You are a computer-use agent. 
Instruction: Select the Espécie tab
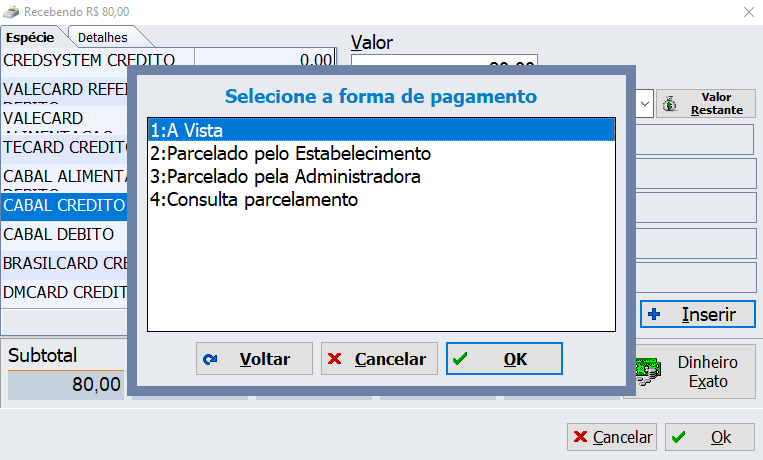point(30,37)
